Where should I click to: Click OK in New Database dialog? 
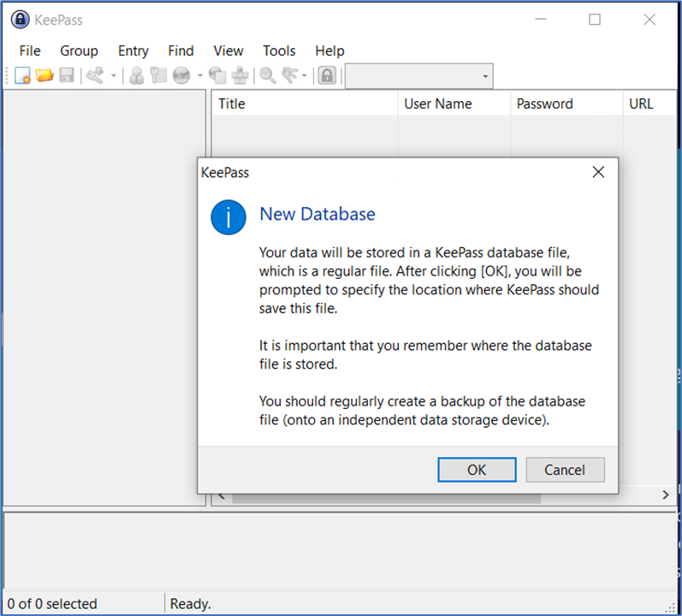tap(477, 470)
